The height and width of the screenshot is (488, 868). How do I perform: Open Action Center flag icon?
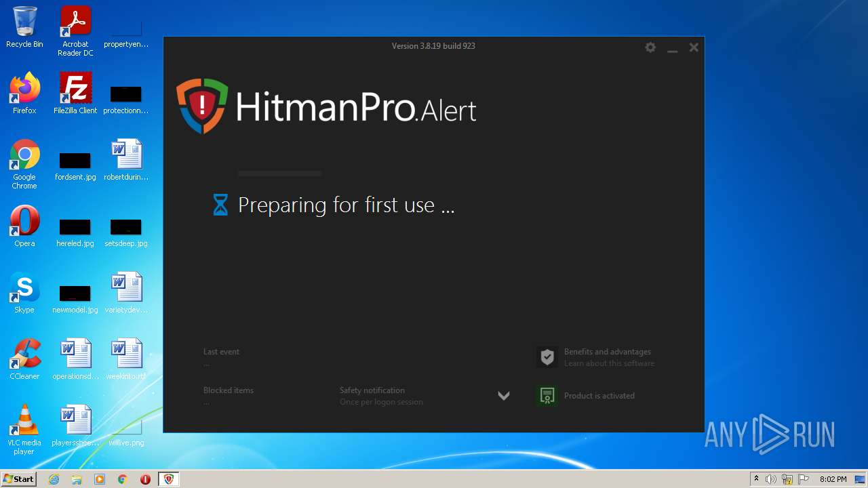point(804,479)
